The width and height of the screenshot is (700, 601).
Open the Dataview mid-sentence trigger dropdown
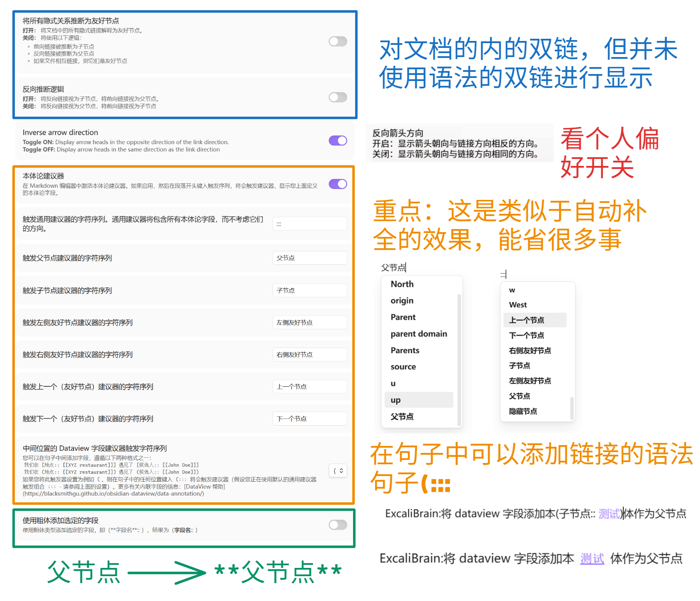tap(338, 471)
